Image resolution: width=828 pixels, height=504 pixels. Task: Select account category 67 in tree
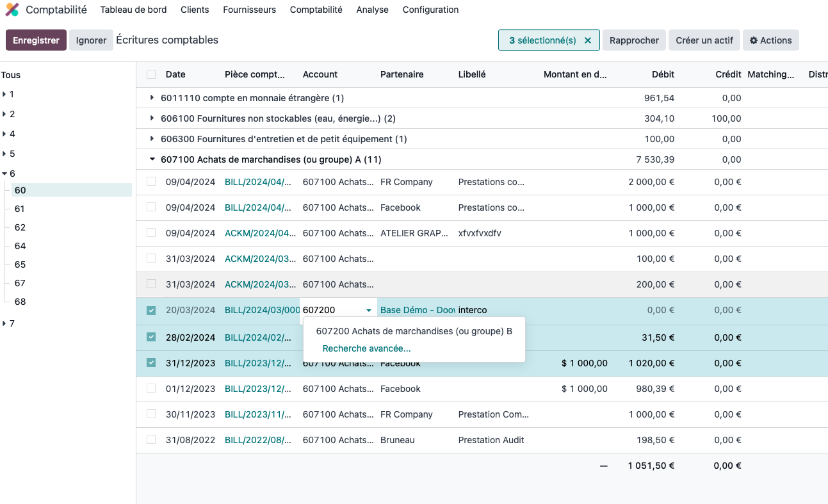tap(20, 283)
